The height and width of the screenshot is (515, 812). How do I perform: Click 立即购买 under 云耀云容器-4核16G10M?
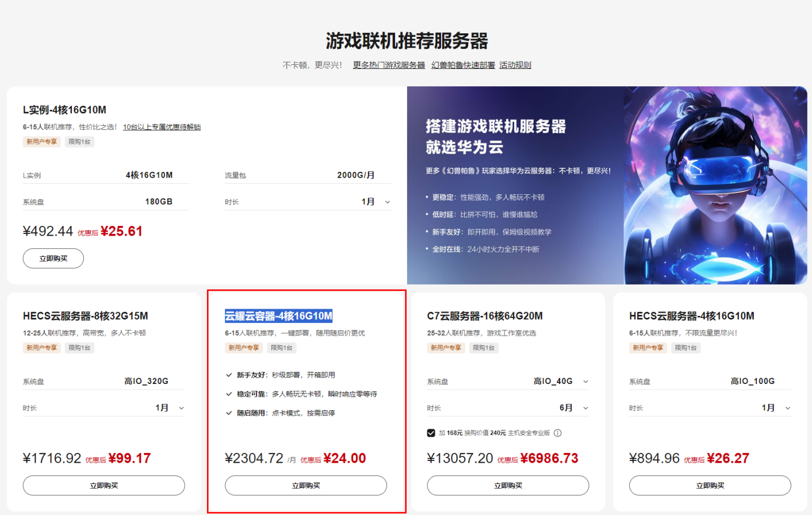[x=306, y=486]
